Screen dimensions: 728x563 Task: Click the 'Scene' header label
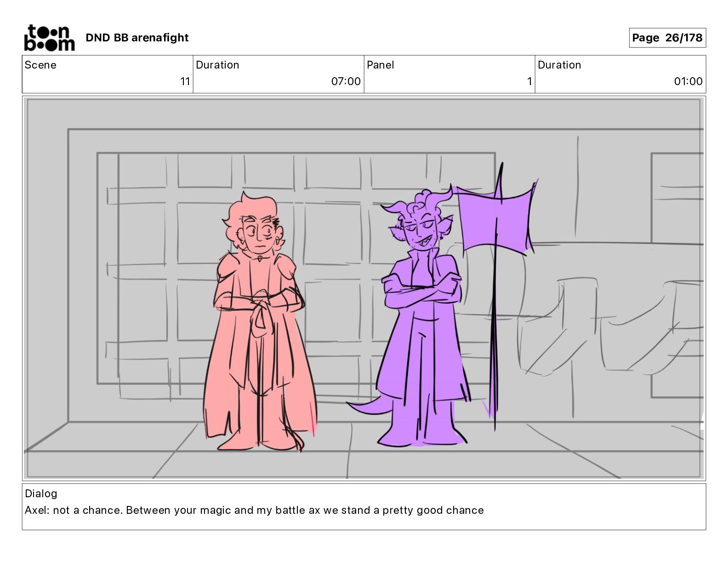(x=40, y=65)
